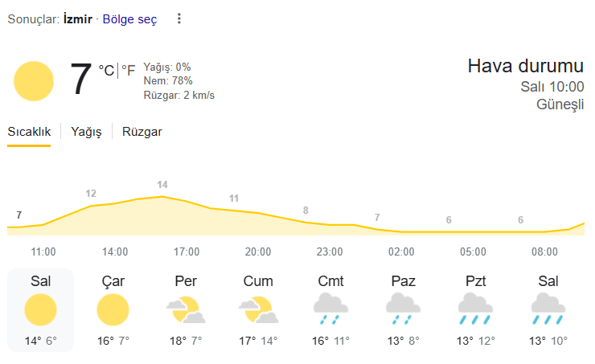Screen dimensions: 595x364
Task: Switch to the Rüzgar wind tab
Action: (x=142, y=132)
